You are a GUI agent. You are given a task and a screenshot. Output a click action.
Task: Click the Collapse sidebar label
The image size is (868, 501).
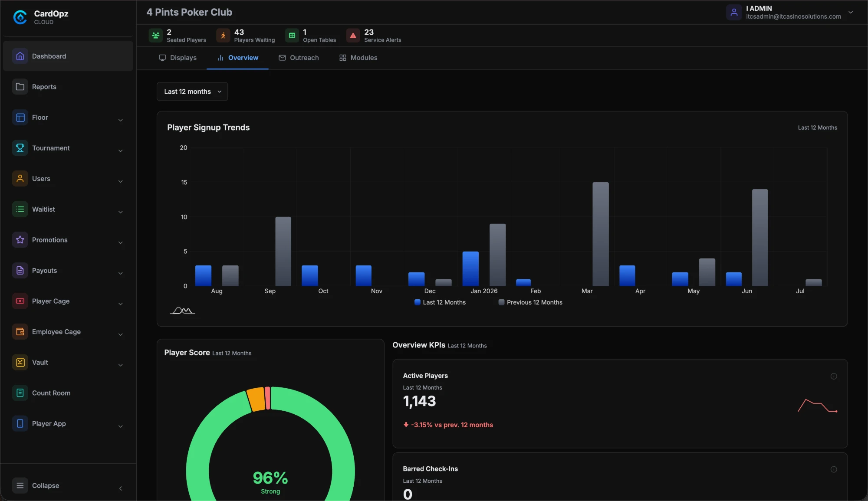tap(46, 485)
